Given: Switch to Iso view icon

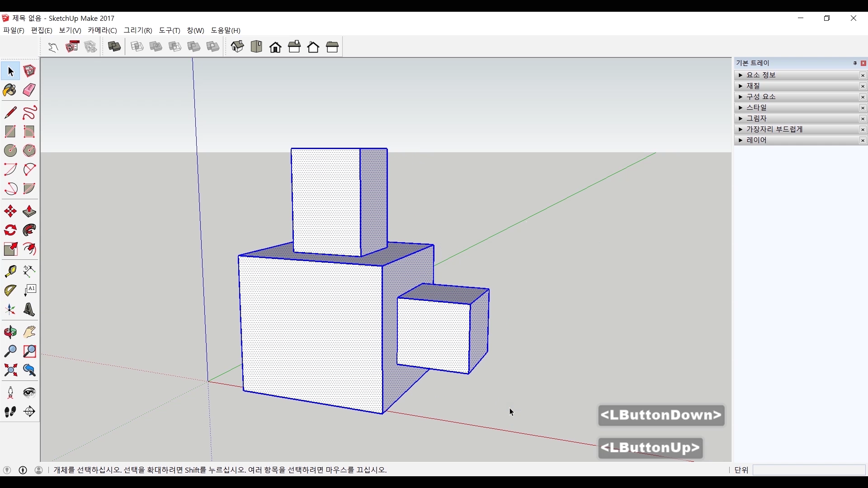Looking at the screenshot, I should click(237, 47).
